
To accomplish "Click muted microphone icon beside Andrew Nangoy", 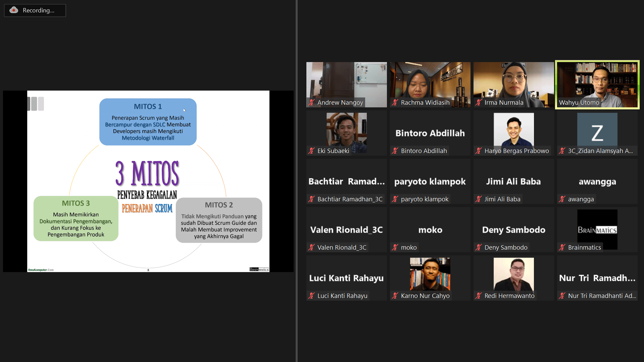I will click(311, 103).
